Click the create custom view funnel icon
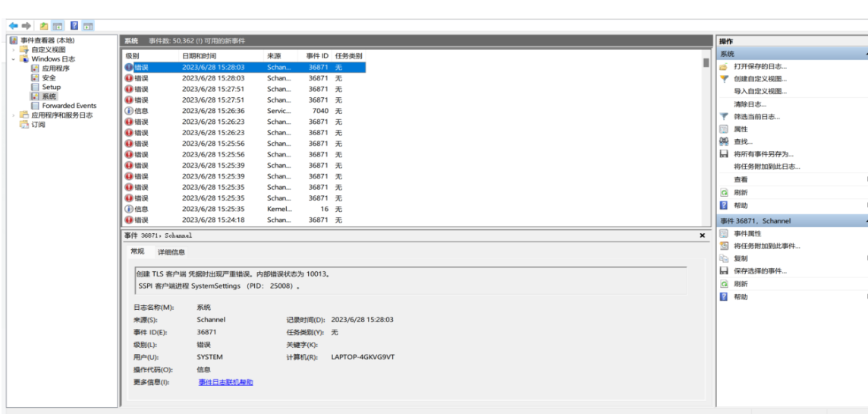Viewport: 868px width, 414px height. (x=724, y=79)
